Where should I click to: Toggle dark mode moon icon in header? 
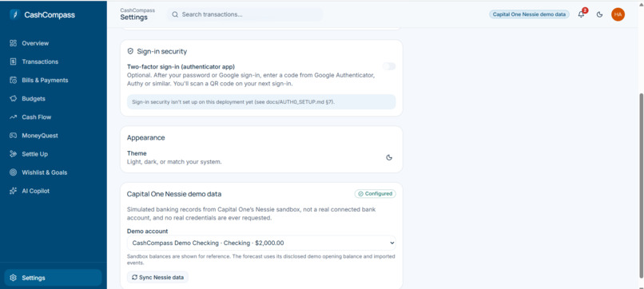(599, 15)
